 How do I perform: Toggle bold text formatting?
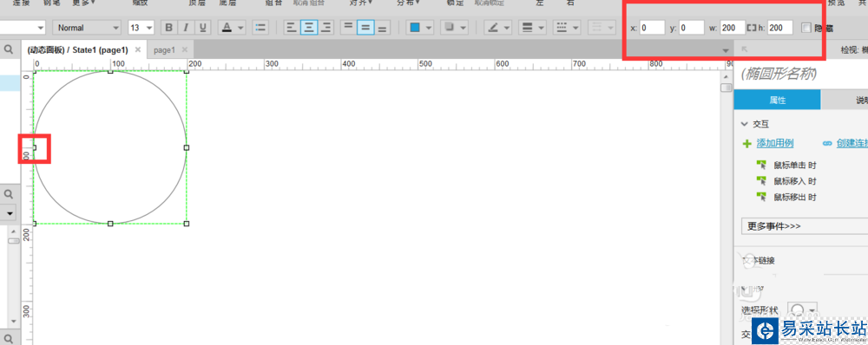pos(169,28)
